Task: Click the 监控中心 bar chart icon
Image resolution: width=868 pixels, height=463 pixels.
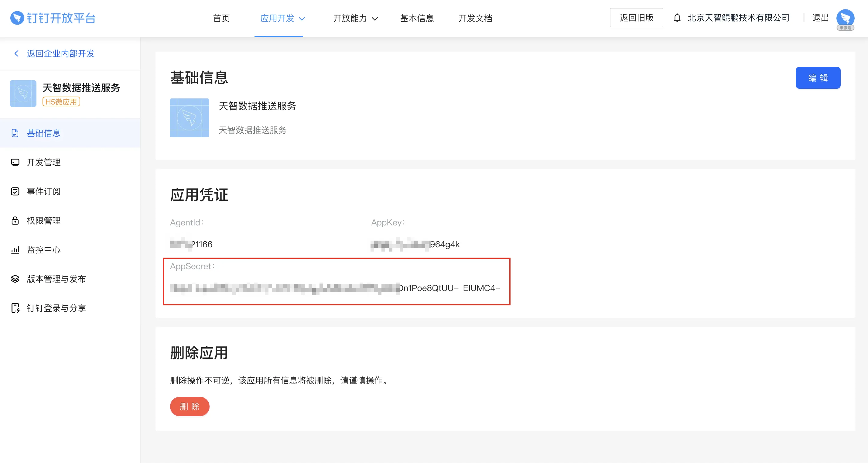Action: click(15, 250)
